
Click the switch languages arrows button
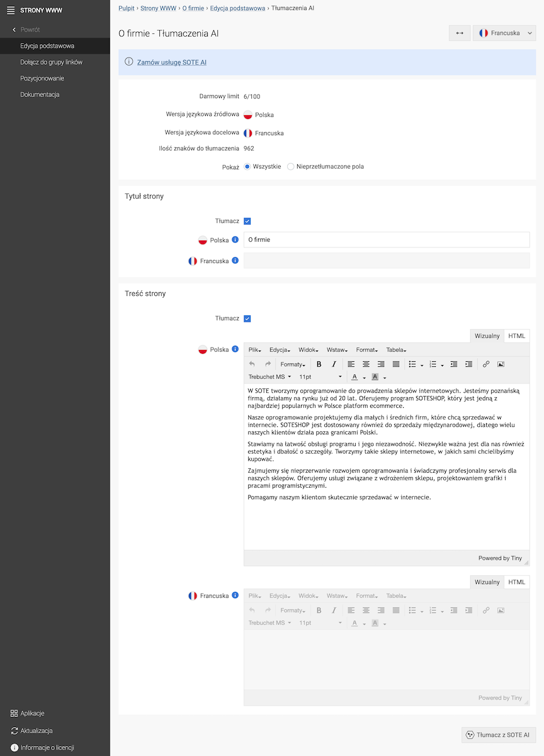tap(460, 33)
